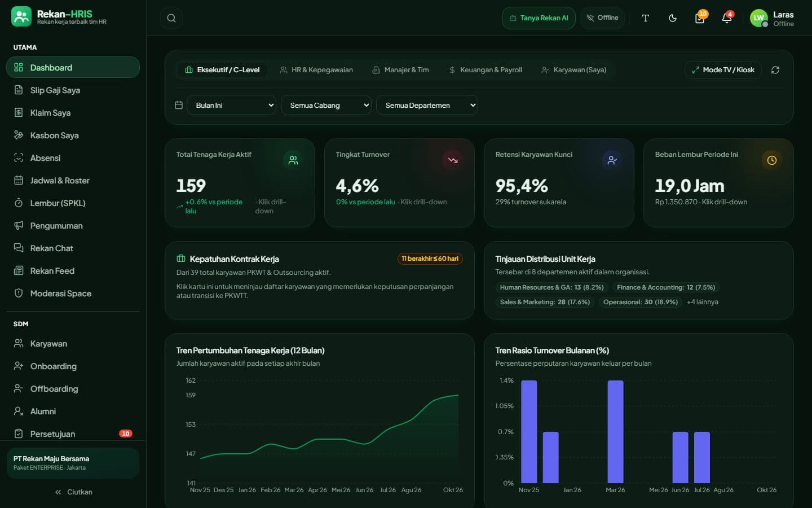Open Klaim Saya in sidebar

(73, 113)
